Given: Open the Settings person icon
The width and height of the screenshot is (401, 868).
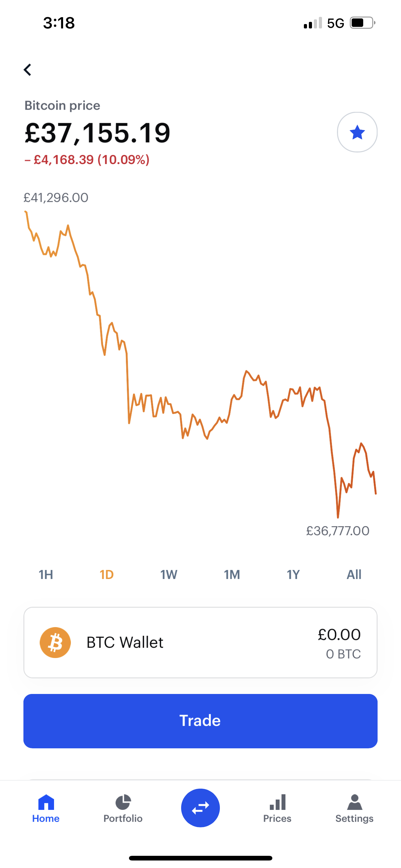Looking at the screenshot, I should 354,802.
